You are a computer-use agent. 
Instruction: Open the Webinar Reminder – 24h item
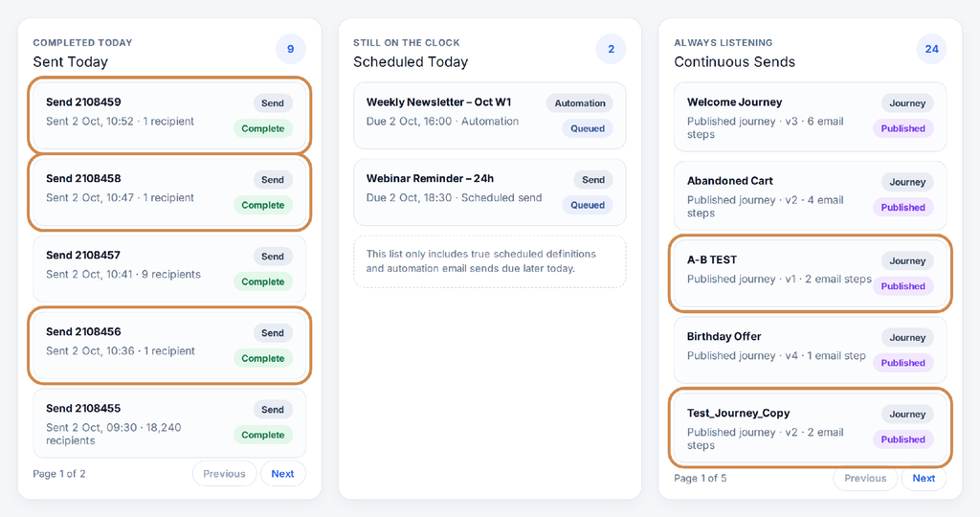click(489, 191)
